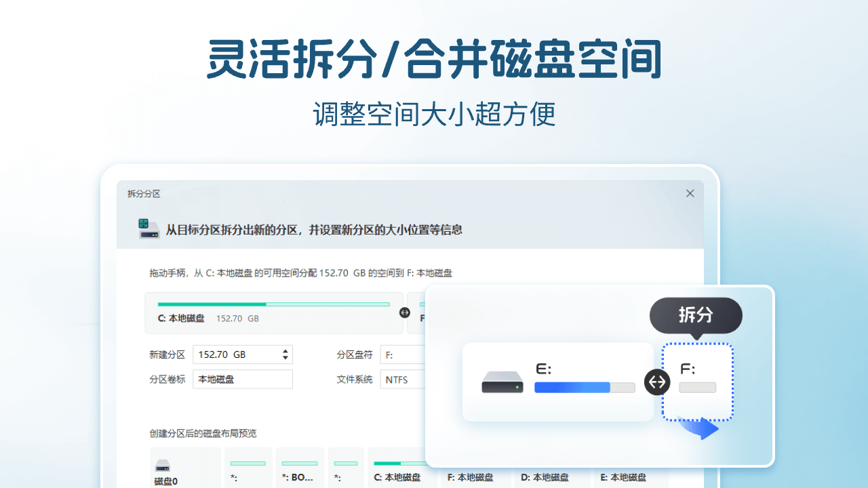
Task: Click the 新建分区 label
Action: pos(167,354)
